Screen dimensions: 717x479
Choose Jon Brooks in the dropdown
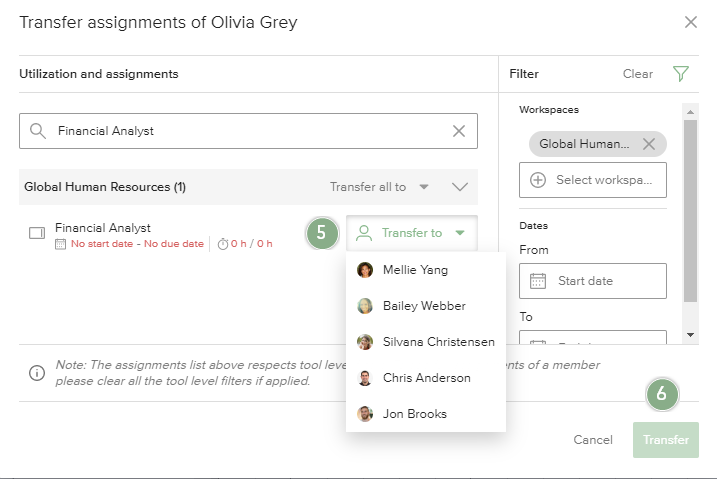coord(426,414)
